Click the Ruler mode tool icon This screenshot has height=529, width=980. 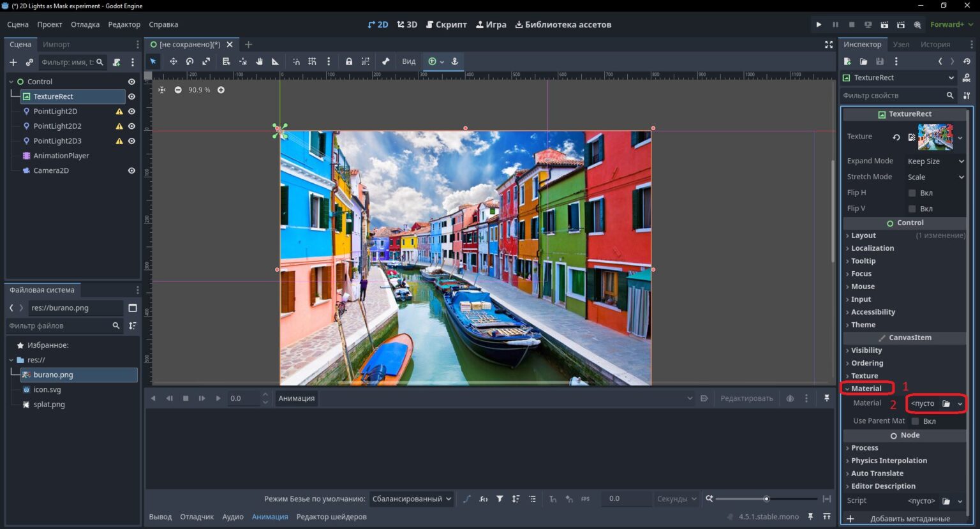click(275, 61)
